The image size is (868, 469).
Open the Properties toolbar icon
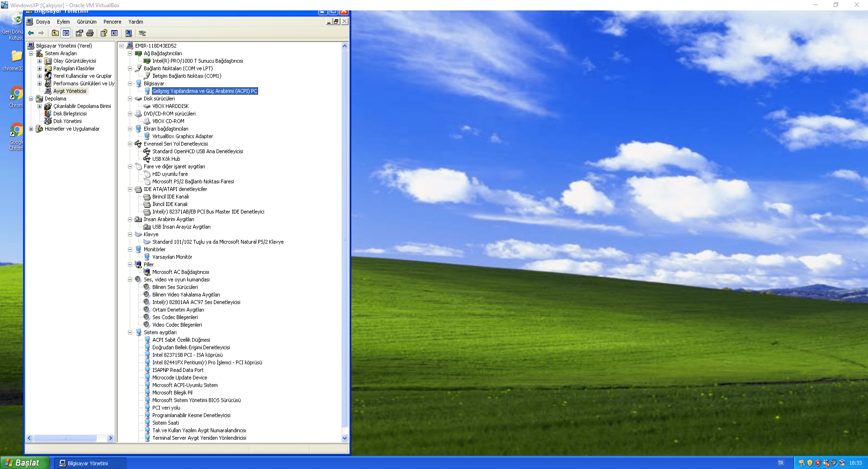pos(79,33)
